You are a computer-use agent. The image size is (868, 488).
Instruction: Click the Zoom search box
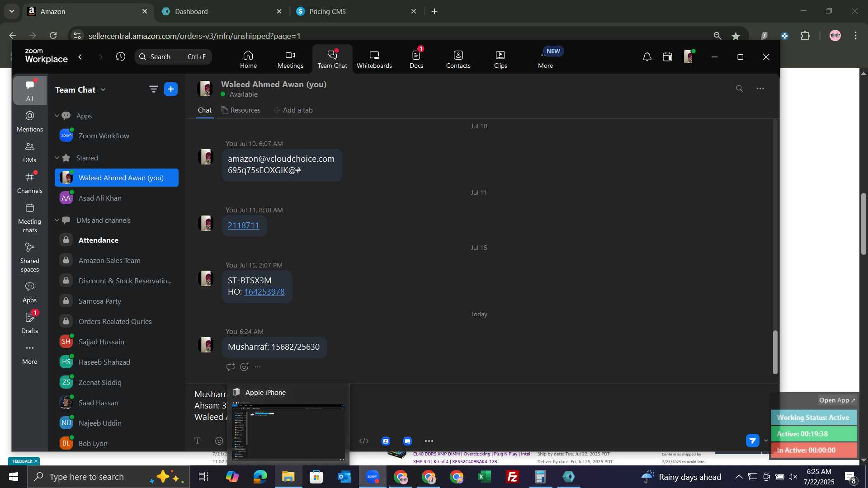[x=173, y=57]
